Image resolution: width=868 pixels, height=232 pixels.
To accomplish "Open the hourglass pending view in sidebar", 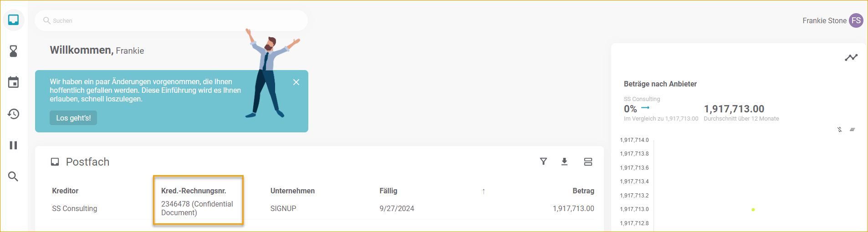I will (x=14, y=51).
